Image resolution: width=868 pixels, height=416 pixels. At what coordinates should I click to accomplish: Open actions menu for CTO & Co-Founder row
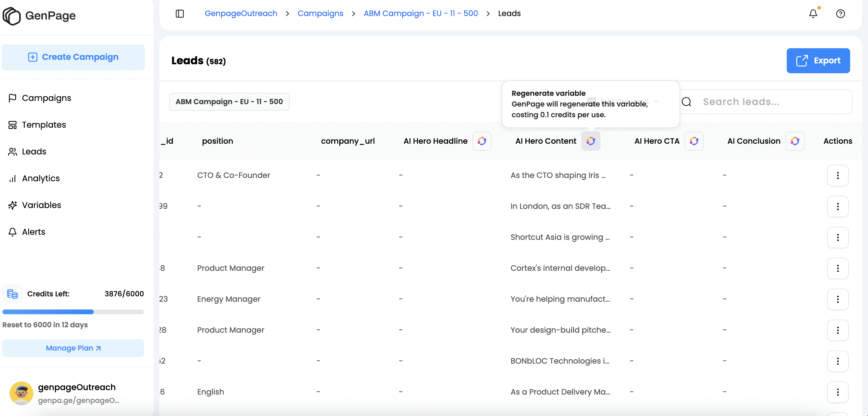(x=837, y=176)
